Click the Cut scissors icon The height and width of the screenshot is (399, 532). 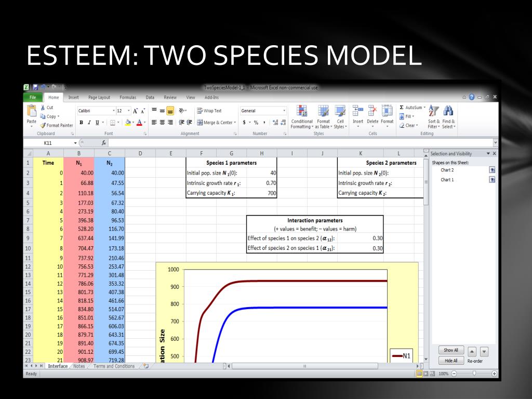[43, 108]
